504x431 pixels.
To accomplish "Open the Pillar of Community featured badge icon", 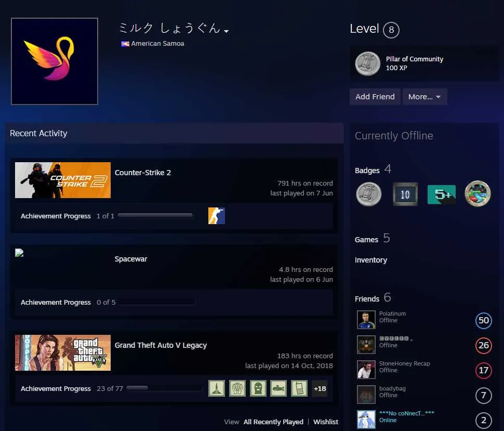I will pos(367,63).
